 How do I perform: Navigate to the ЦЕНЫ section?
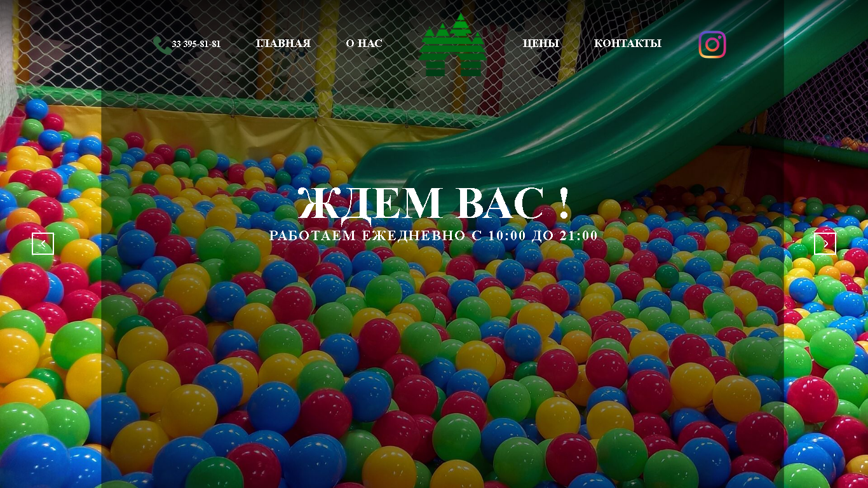point(541,43)
